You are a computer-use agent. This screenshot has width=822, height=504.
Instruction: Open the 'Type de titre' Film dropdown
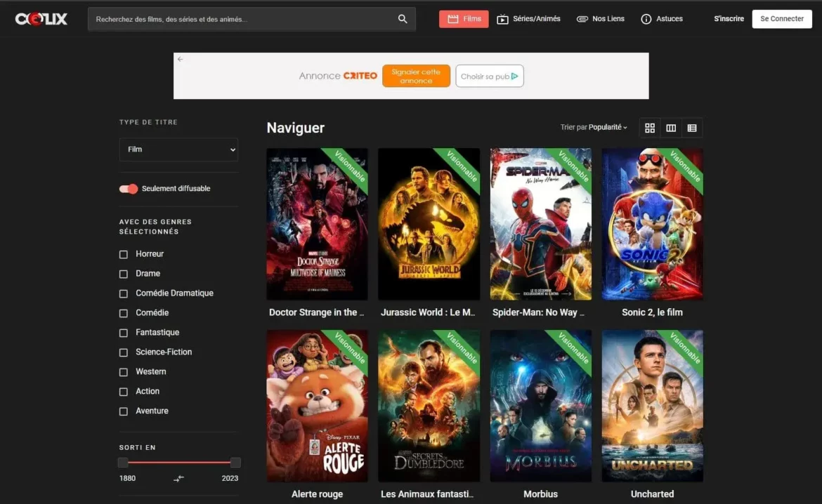pyautogui.click(x=178, y=150)
